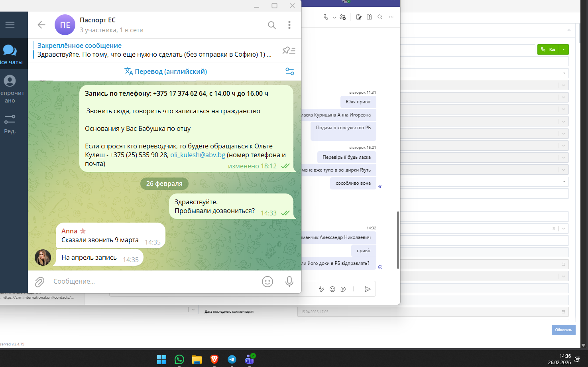This screenshot has height=367, width=588.
Task: Click Teams message 'Перевірь її будь ласка'
Action: coord(347,157)
